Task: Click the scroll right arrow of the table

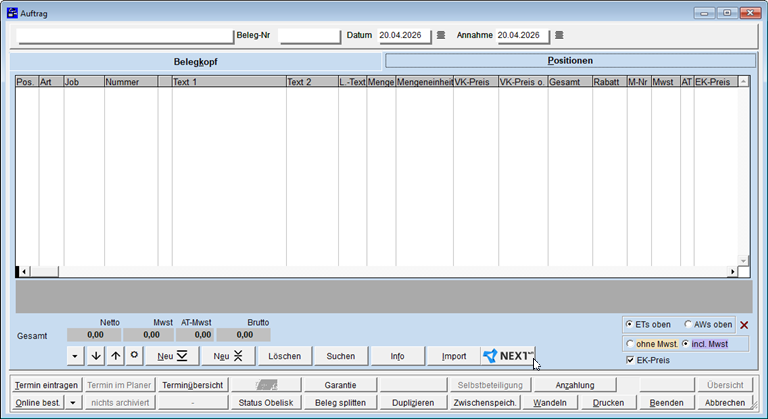Action: click(x=732, y=271)
